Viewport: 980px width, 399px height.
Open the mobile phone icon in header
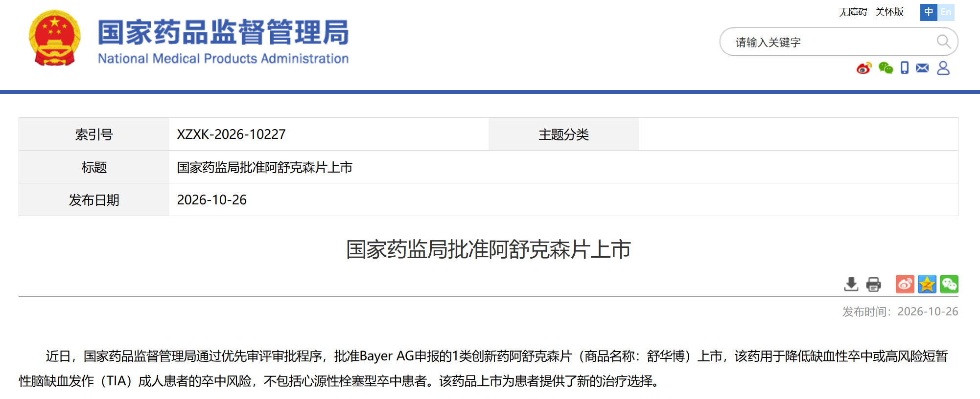905,68
